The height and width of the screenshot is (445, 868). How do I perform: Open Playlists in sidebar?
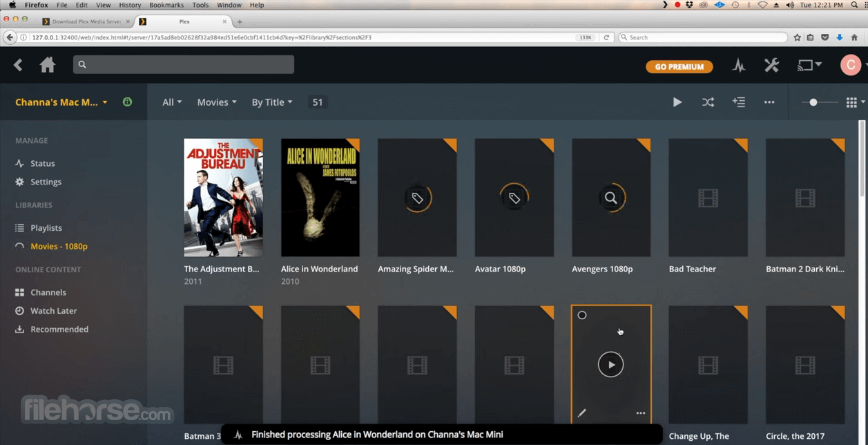pos(46,228)
